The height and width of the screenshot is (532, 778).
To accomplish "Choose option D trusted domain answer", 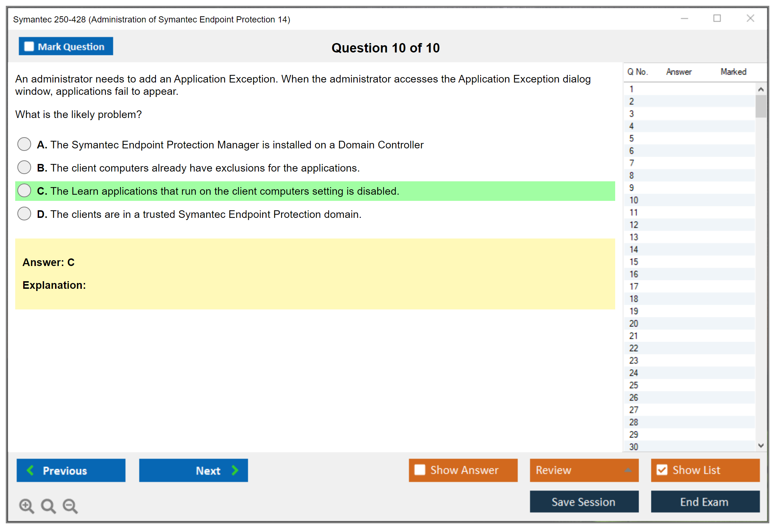I will (x=24, y=214).
